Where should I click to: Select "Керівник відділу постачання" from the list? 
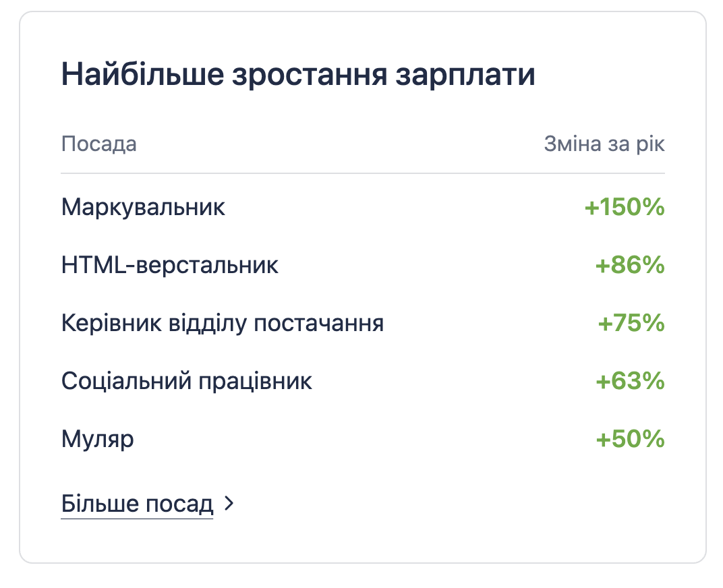(x=222, y=323)
